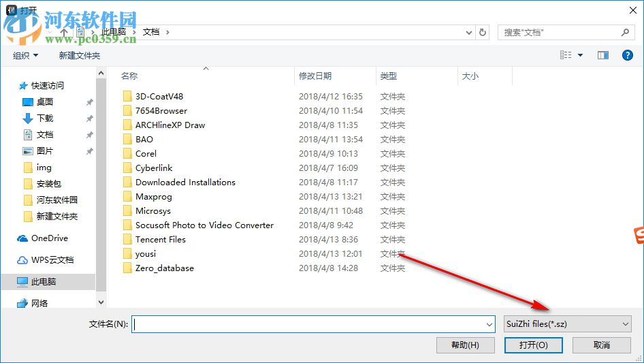Expand the chevron after 文档 in path
644x363 pixels.
(x=167, y=32)
